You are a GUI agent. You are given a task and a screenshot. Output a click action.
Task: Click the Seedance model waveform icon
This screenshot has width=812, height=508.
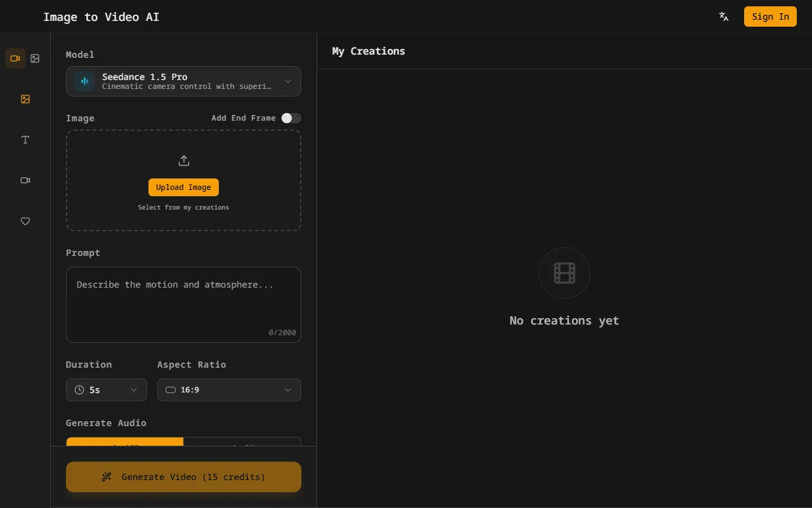pyautogui.click(x=84, y=81)
